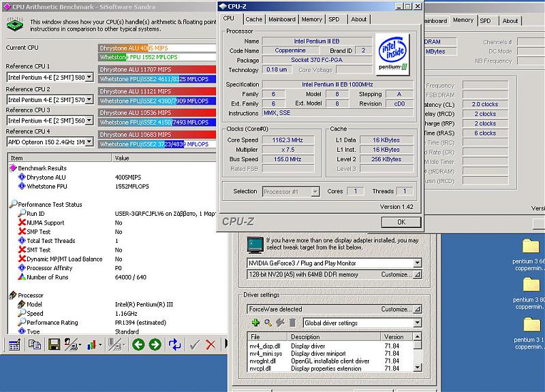The height and width of the screenshot is (392, 545).
Task: Switch to the Memory tab in front CPU-Z window
Action: [312, 20]
